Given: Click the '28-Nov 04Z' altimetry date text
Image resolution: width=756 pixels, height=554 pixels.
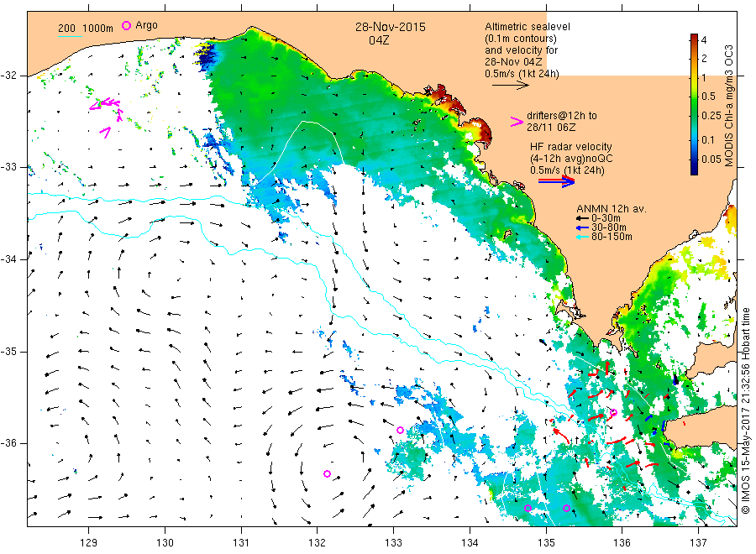Looking at the screenshot, I should (513, 62).
